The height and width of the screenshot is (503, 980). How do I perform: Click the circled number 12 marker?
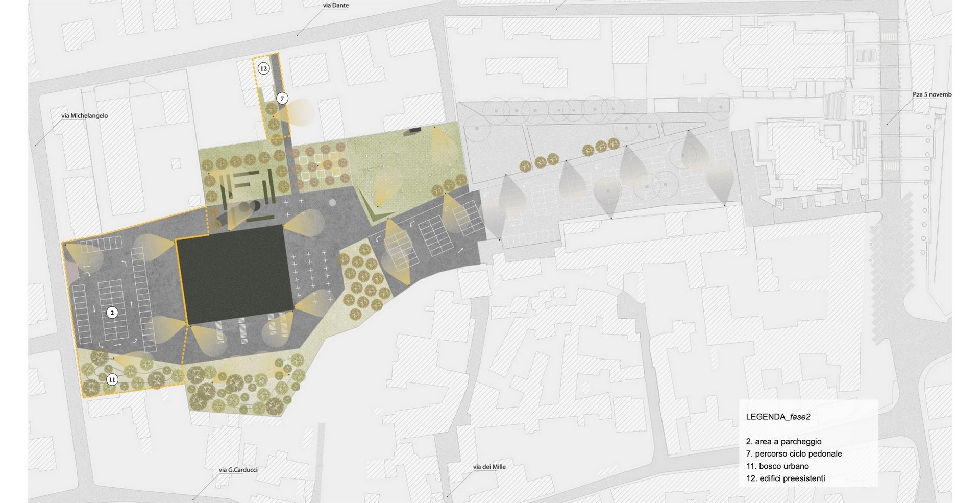pyautogui.click(x=263, y=68)
